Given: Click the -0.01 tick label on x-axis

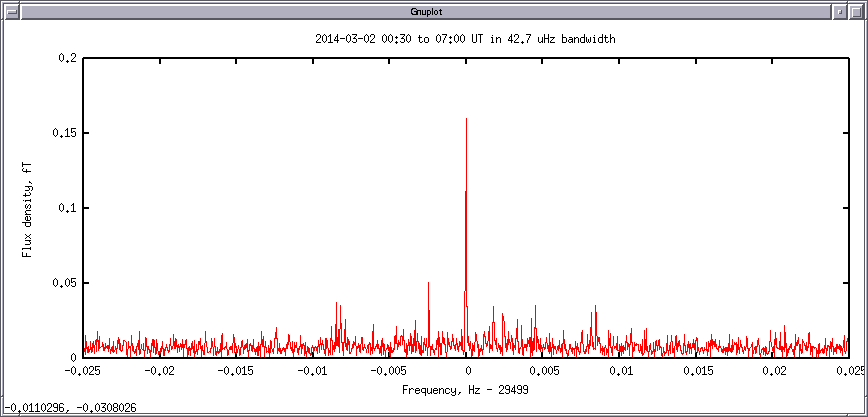Looking at the screenshot, I should pos(313,371).
